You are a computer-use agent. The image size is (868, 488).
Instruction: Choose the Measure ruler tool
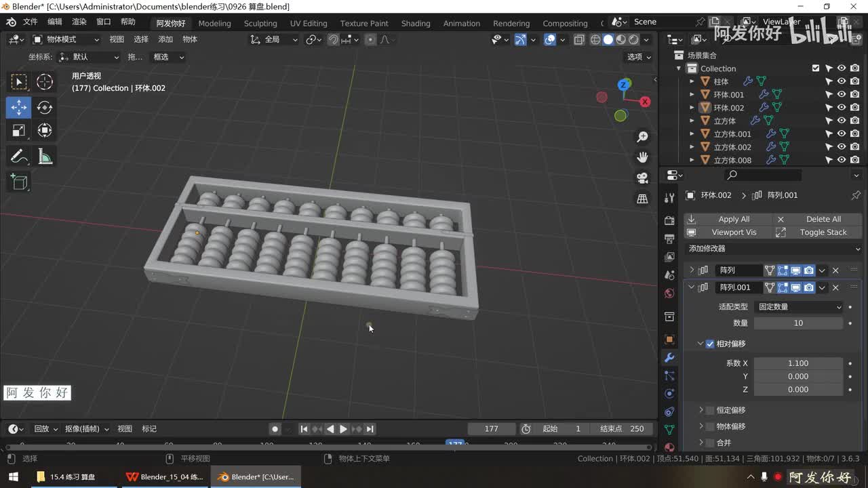[45, 157]
